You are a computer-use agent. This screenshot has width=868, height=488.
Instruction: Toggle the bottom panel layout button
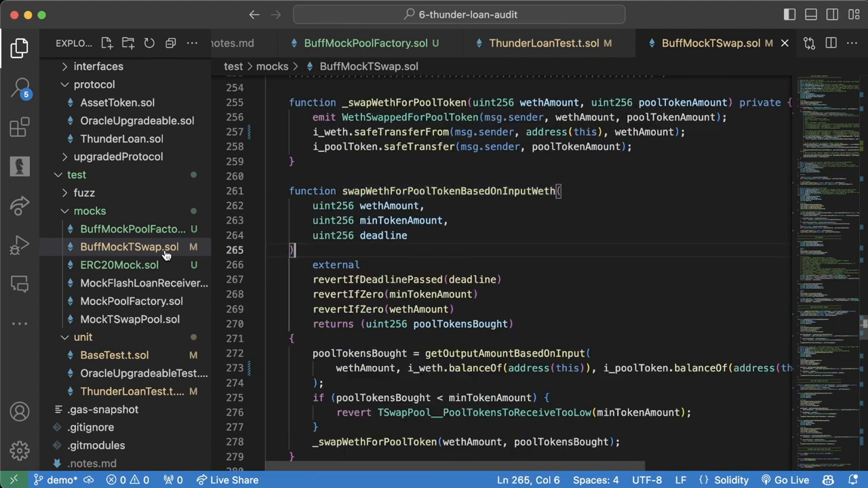(810, 14)
